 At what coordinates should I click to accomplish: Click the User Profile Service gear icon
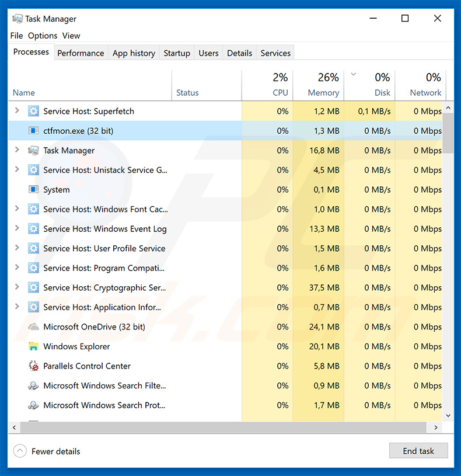[x=33, y=248]
